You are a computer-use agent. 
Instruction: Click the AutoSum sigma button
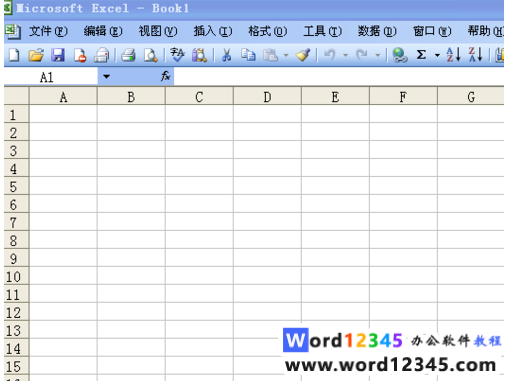point(421,55)
